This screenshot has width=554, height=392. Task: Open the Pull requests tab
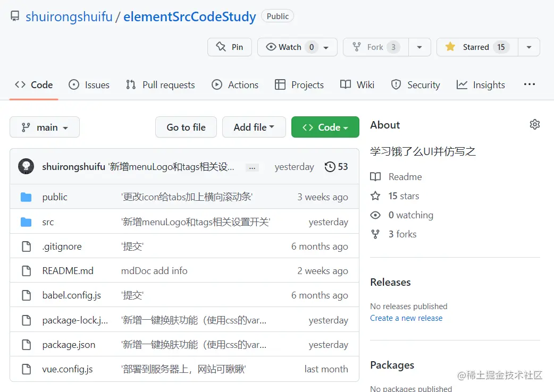click(161, 84)
